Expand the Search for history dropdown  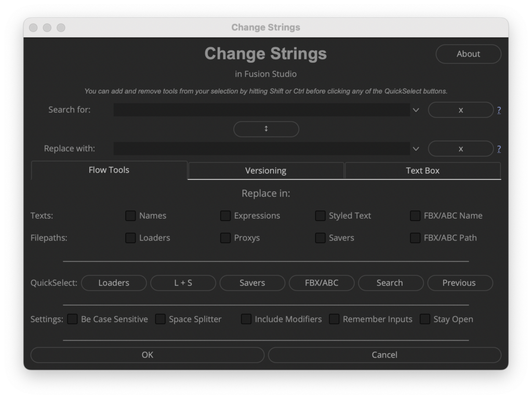click(x=416, y=110)
